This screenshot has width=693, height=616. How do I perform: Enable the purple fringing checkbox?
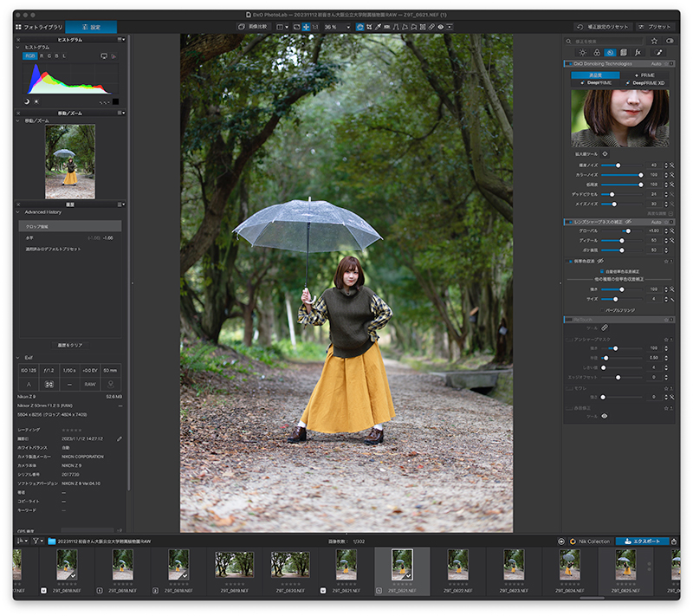pos(602,310)
